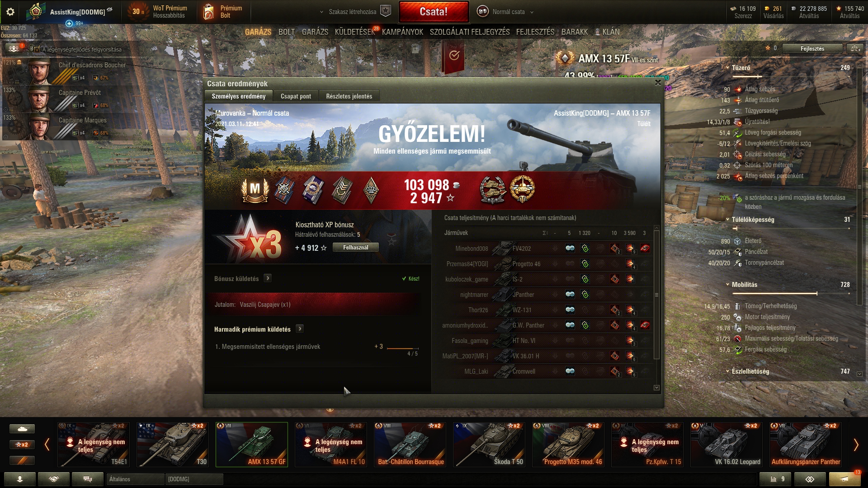Toggle the tank type carousel filter

pyautogui.click(x=22, y=428)
